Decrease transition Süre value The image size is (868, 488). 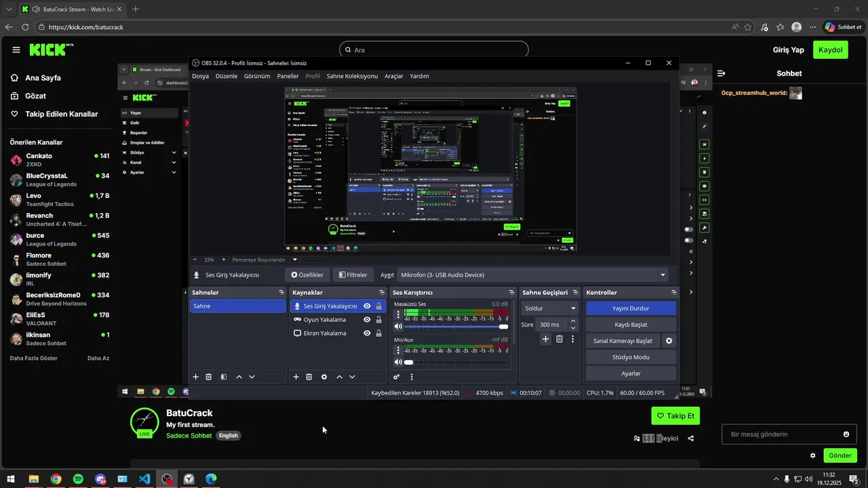pyautogui.click(x=573, y=328)
